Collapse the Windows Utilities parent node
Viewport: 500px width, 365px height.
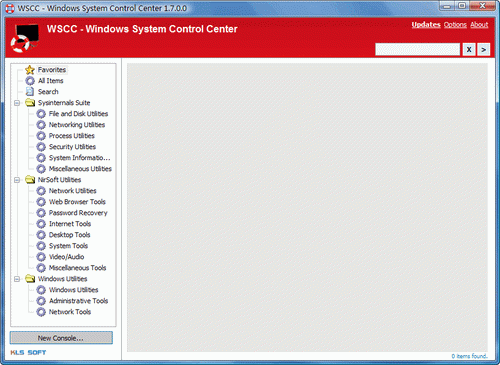click(x=17, y=279)
